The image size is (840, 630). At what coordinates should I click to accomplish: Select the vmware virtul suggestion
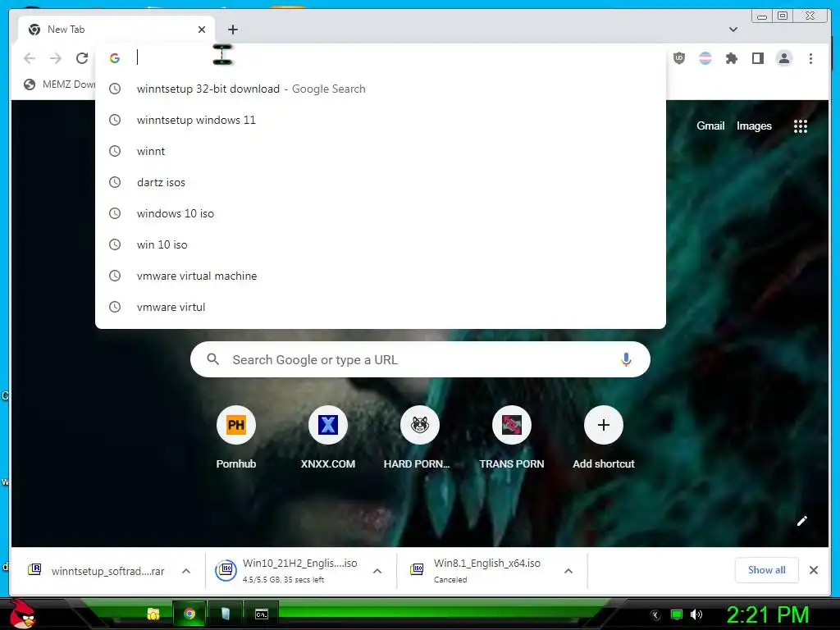(381, 307)
